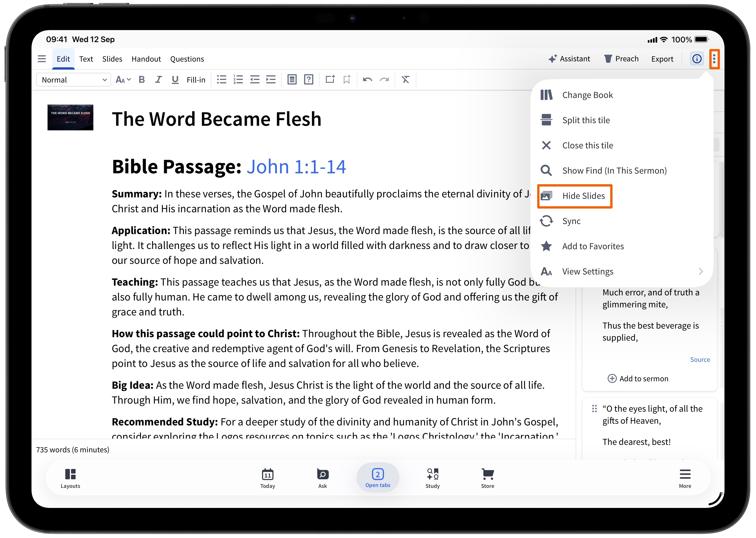Image resolution: width=756 pixels, height=538 pixels.
Task: Choose Sync from the menu
Action: 622,221
